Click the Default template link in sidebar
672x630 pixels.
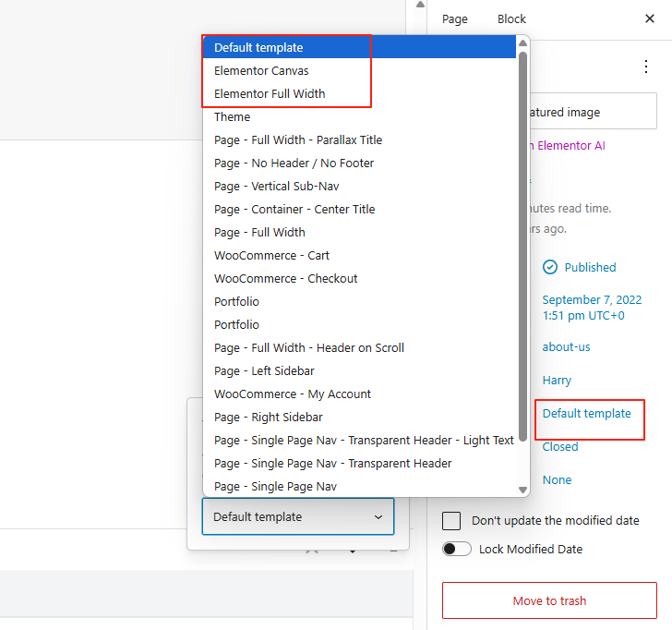coord(586,413)
